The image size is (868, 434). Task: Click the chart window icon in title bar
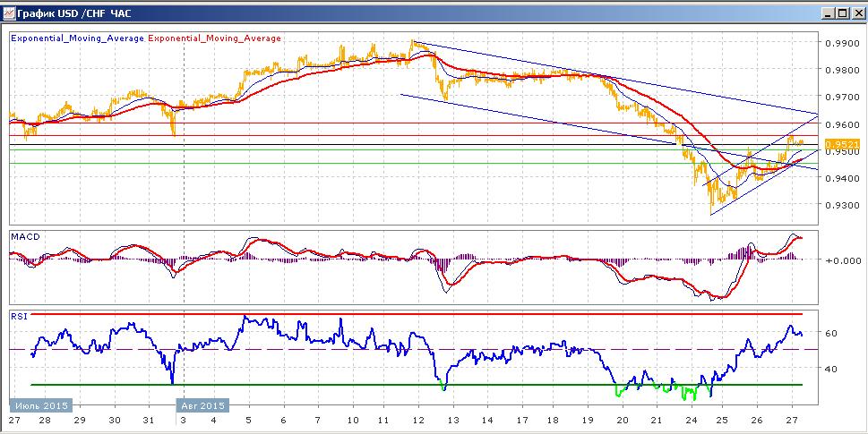8,13
